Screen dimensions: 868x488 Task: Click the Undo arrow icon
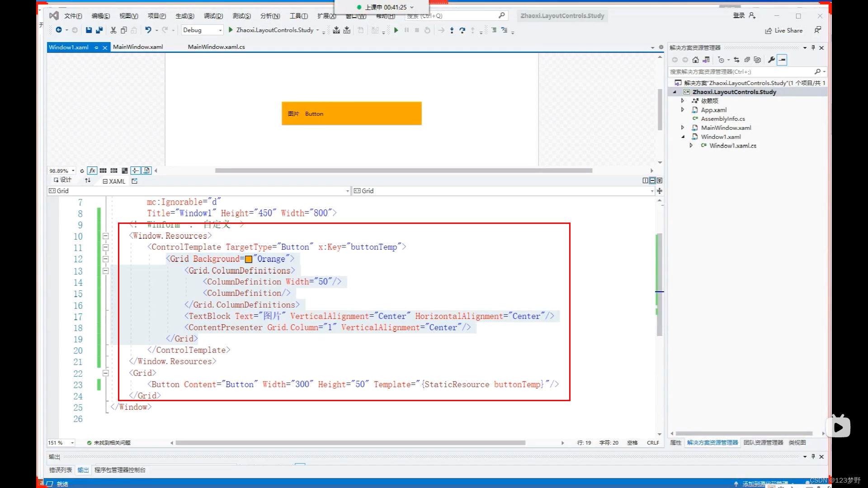(148, 30)
